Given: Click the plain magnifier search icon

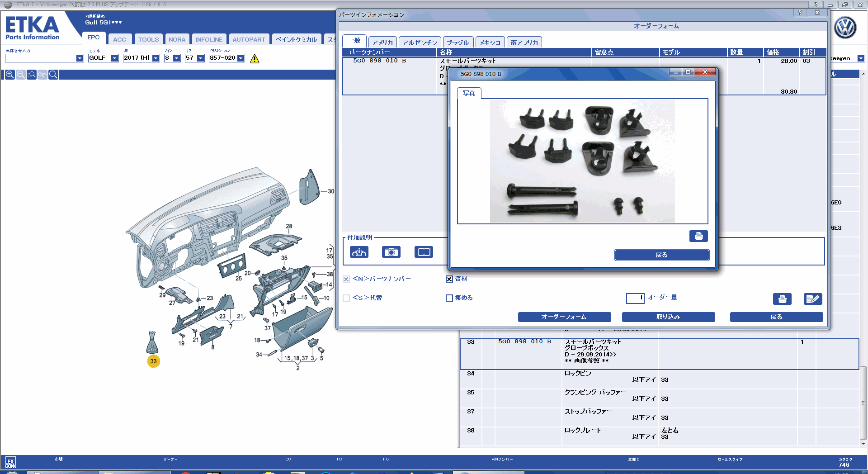Looking at the screenshot, I should (53, 75).
